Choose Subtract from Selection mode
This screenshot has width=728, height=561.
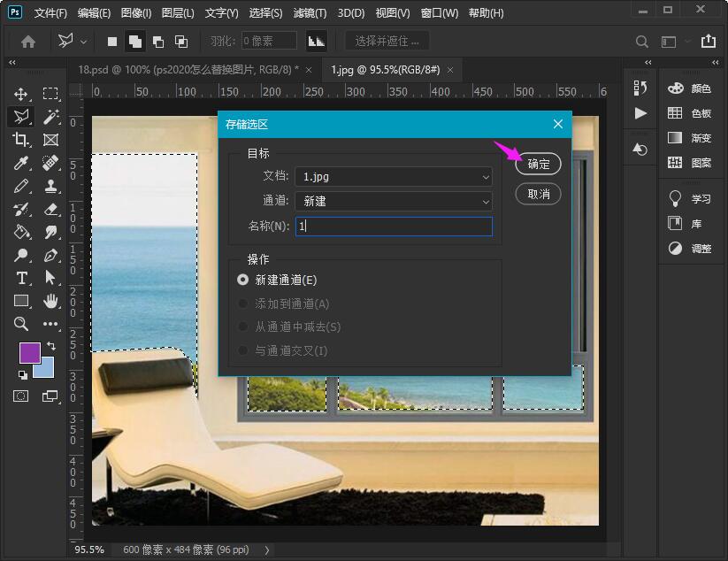[x=158, y=42]
